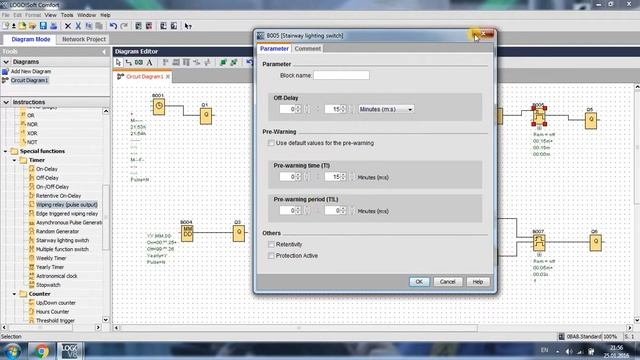Open Chrome from the taskbar
The height and width of the screenshot is (360, 640).
click(x=41, y=351)
